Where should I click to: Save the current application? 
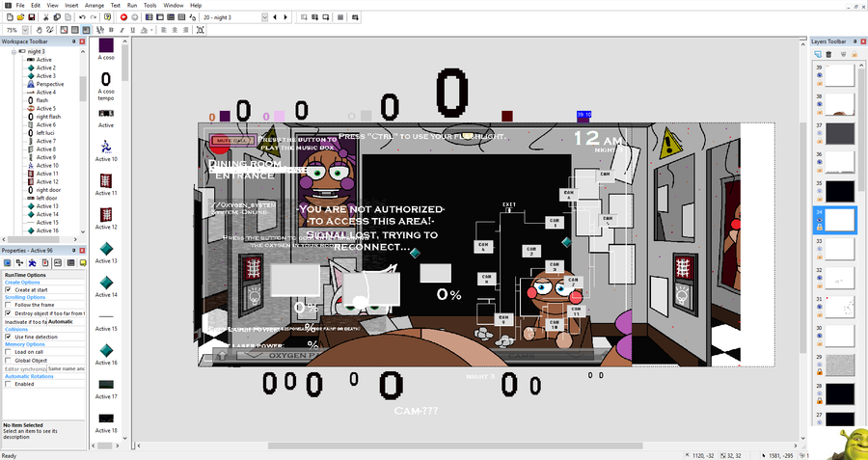pyautogui.click(x=32, y=17)
